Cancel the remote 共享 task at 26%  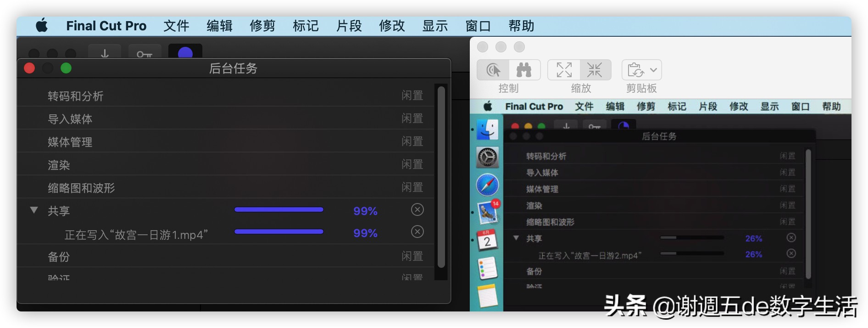coord(791,238)
